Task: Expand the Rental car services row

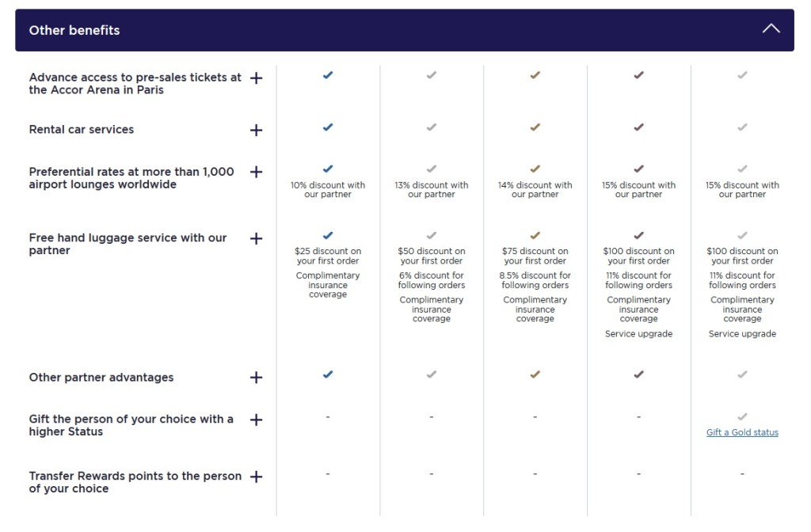Action: [256, 130]
